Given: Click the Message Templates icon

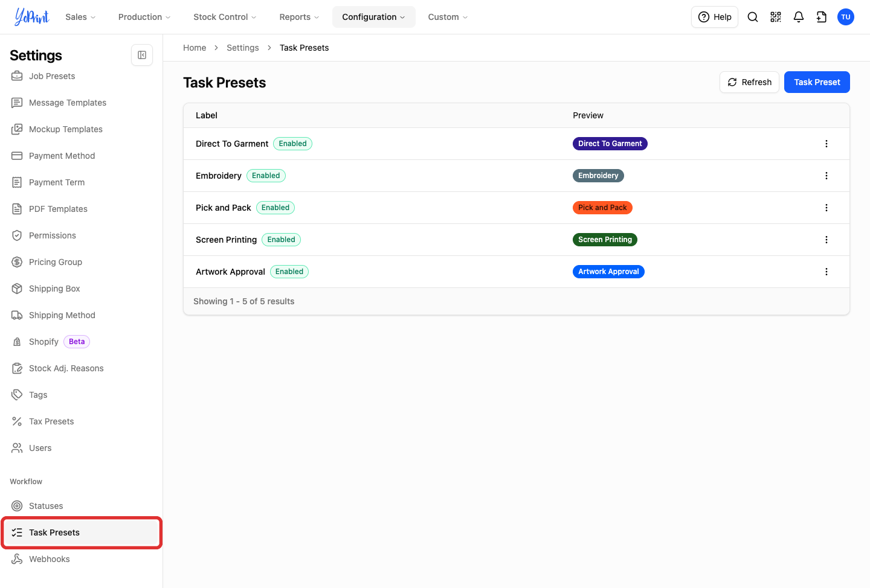Looking at the screenshot, I should pyautogui.click(x=17, y=103).
